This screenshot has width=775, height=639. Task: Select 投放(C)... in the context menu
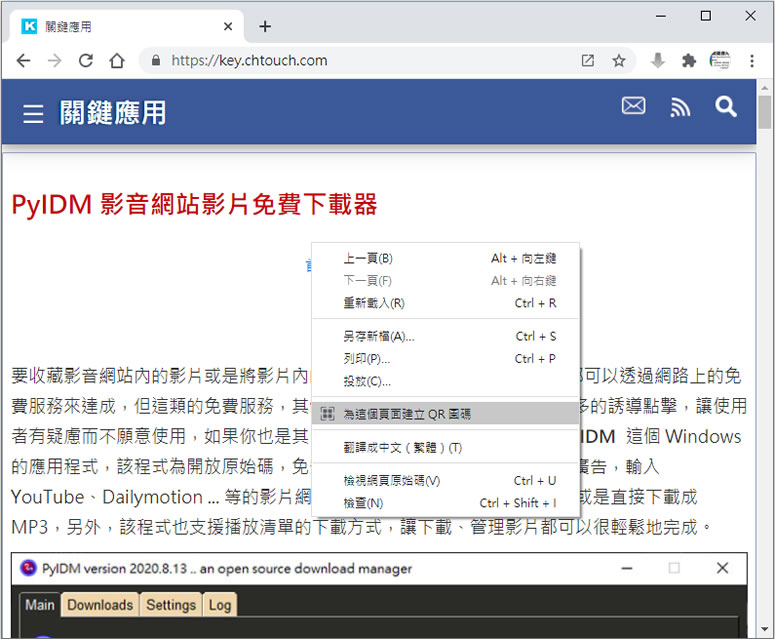point(445,381)
